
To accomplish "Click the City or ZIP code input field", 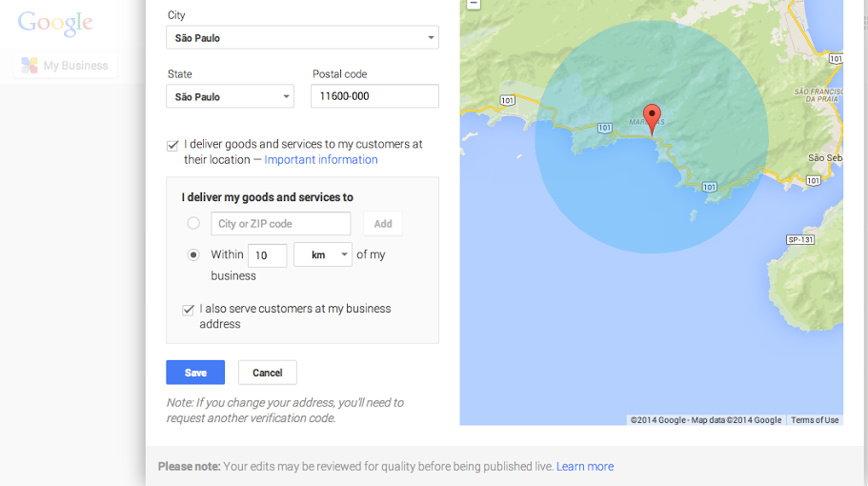I will point(281,224).
